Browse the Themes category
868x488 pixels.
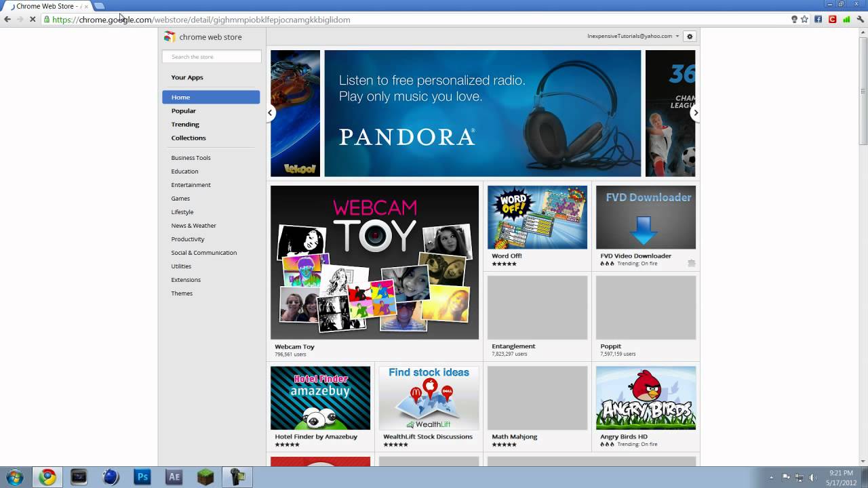(x=182, y=293)
